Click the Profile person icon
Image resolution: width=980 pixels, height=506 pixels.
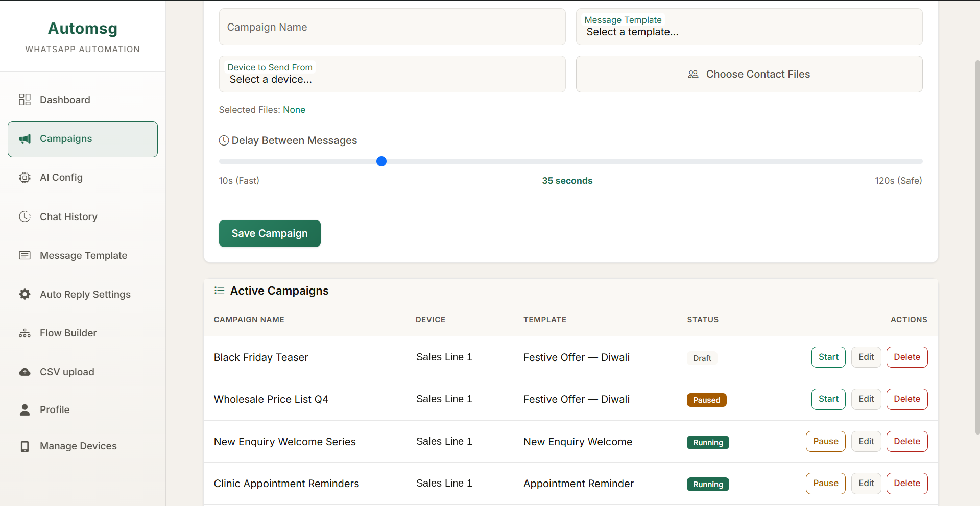tap(25, 409)
